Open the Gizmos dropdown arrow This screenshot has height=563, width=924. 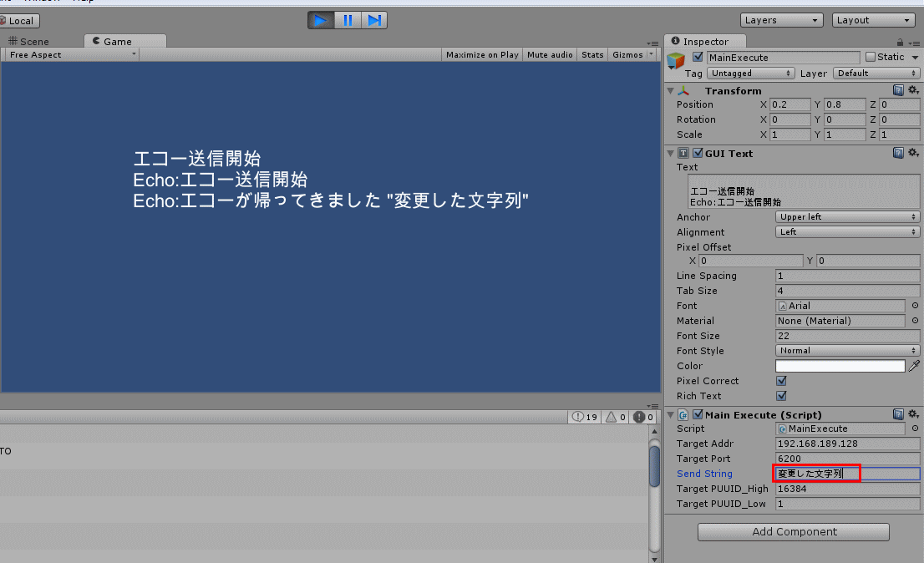coord(651,55)
